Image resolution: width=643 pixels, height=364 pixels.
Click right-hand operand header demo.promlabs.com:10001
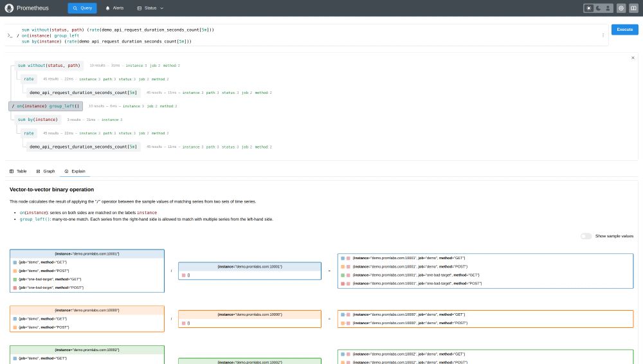pos(249,267)
